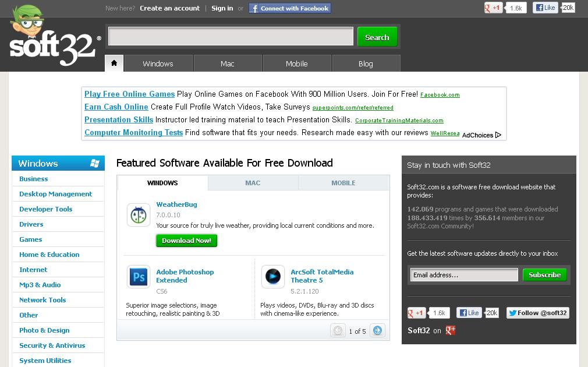
Task: Open the Mobile navigation tab
Action: point(297,63)
